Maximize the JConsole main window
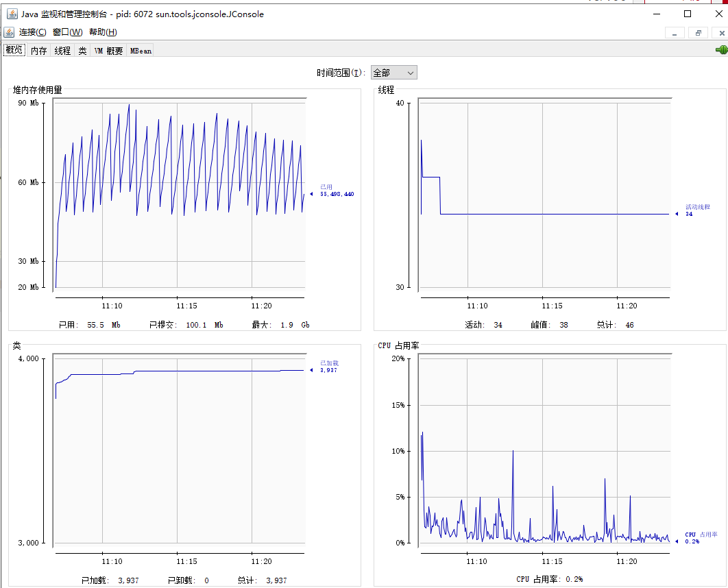 (688, 14)
